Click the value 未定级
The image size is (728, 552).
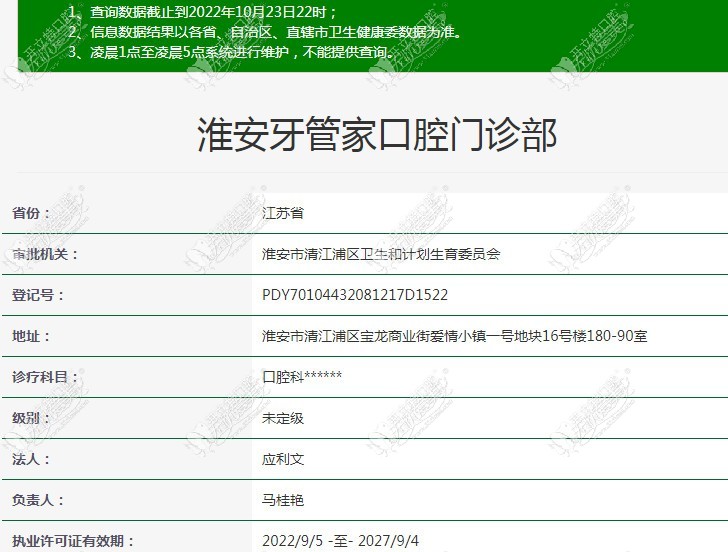pyautogui.click(x=283, y=418)
